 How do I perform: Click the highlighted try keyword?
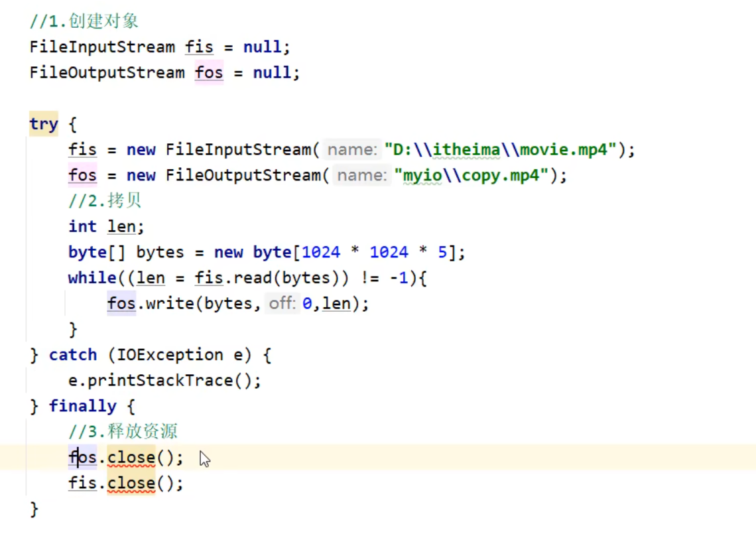click(x=43, y=124)
